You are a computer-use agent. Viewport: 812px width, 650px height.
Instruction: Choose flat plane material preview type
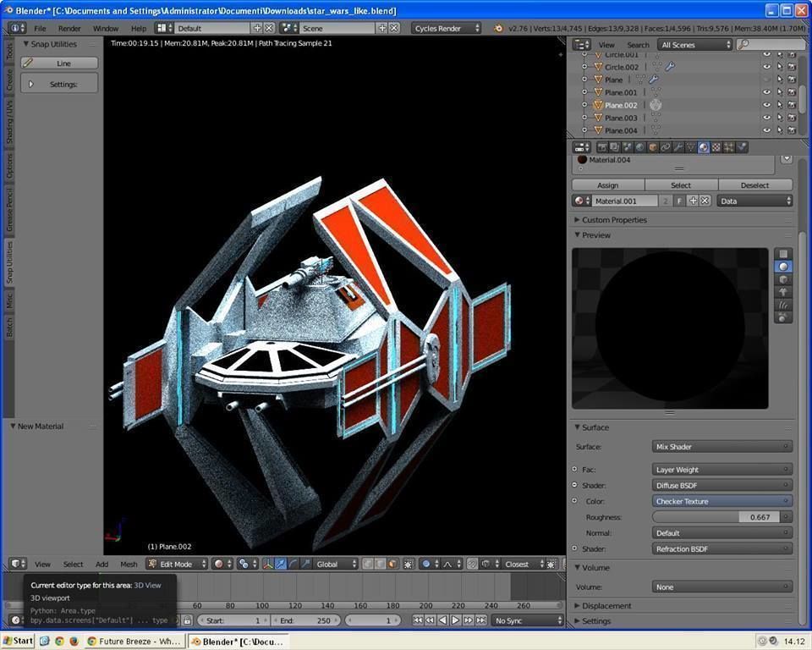[783, 253]
